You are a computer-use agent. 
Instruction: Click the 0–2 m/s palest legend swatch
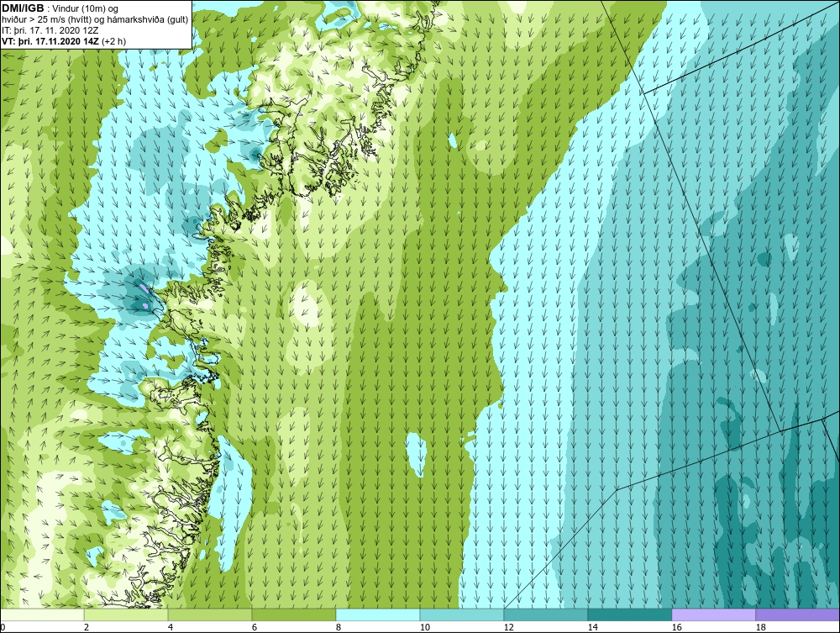pos(42,615)
